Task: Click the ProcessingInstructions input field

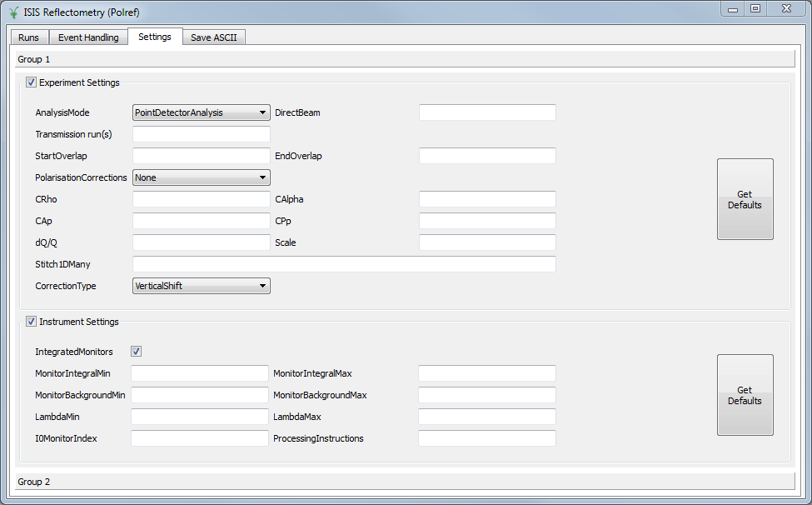Action: tap(487, 438)
